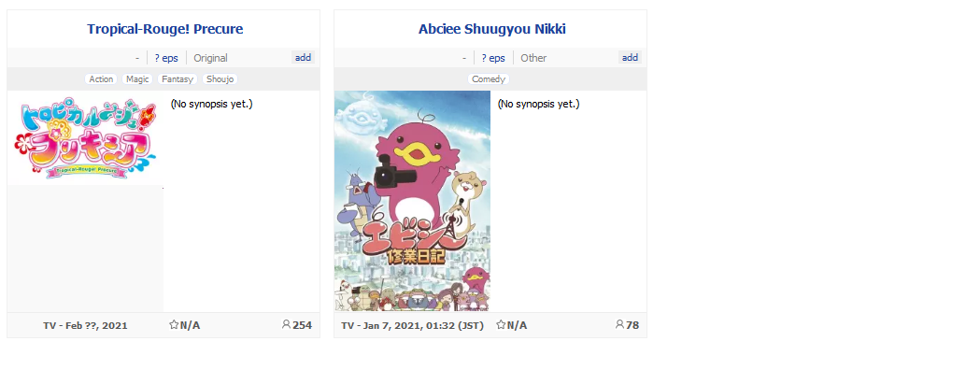This screenshot has height=370, width=980.
Task: Click the Original source label
Action: pyautogui.click(x=210, y=58)
